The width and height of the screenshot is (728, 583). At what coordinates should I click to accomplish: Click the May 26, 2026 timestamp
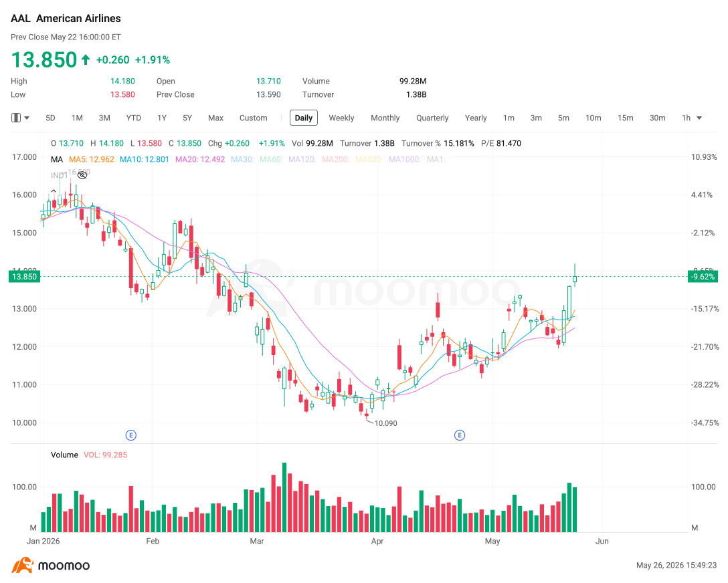[x=676, y=565]
